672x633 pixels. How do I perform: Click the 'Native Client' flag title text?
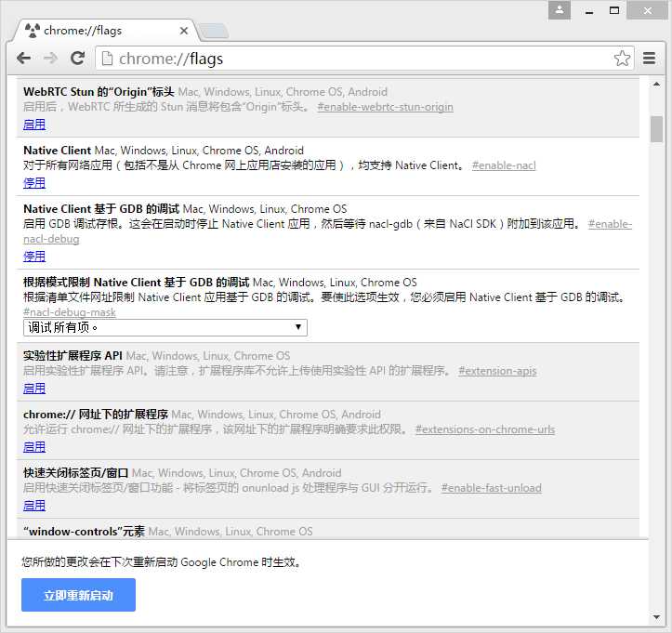point(57,151)
